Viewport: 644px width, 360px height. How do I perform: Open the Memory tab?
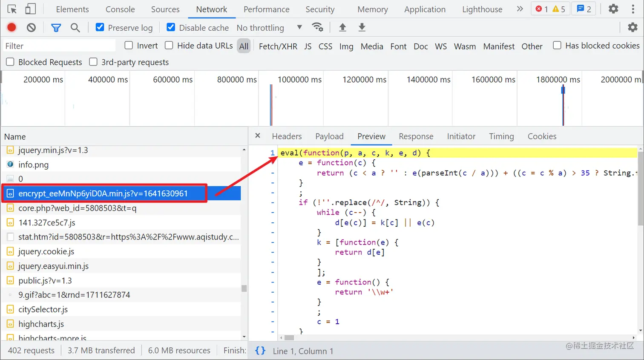(x=373, y=9)
